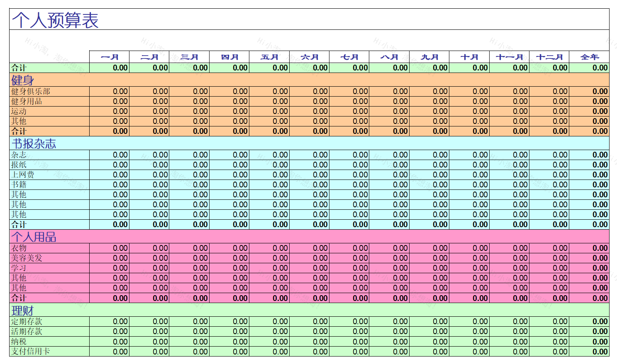Image resolution: width=617 pixels, height=364 pixels.
Task: Click the 四月 cell in 活期存款 row
Action: pyautogui.click(x=229, y=331)
